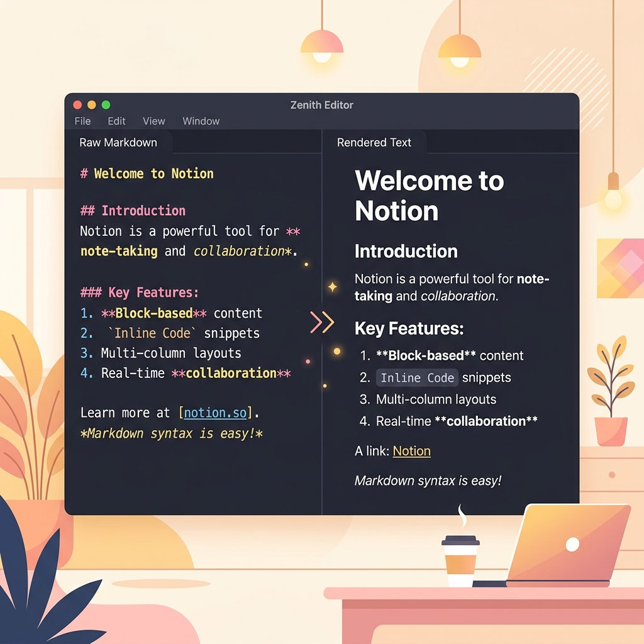Click the '### Key Features:' markdown line
The height and width of the screenshot is (644, 644).
[140, 292]
